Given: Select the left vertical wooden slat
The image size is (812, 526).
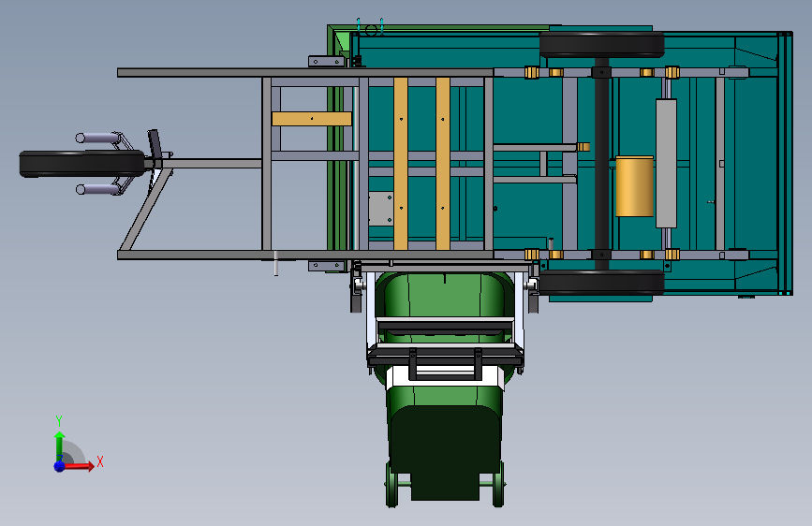Looking at the screenshot, I should click(401, 164).
